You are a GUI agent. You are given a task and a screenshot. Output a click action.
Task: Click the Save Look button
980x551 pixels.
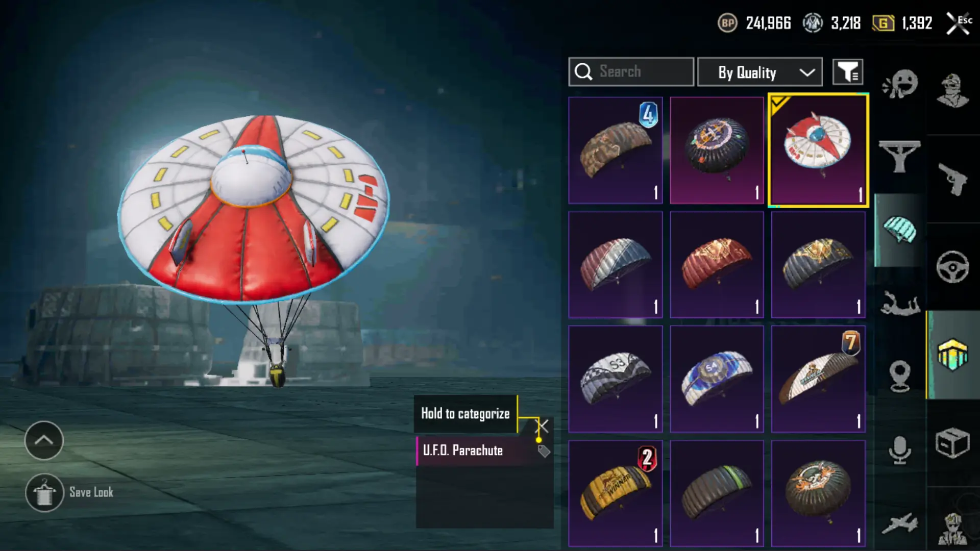69,492
